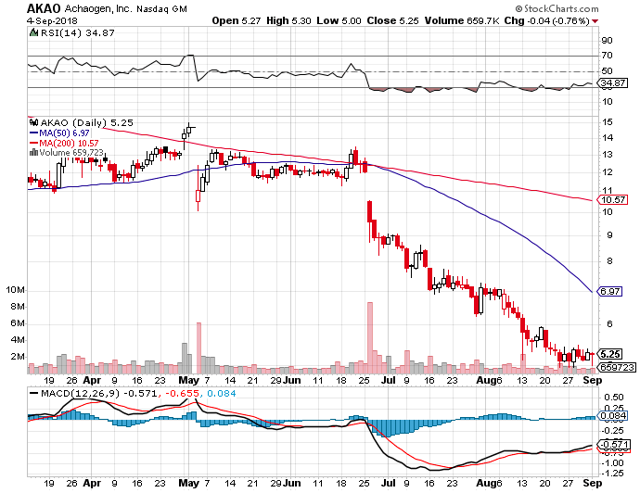Select the AKAO ticker symbol title
The height and width of the screenshot is (493, 640).
44,8
